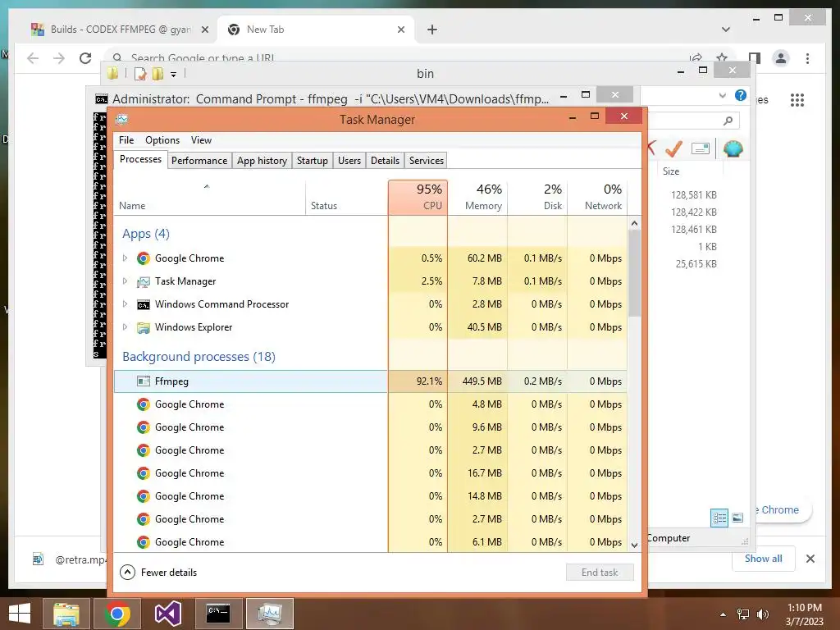The height and width of the screenshot is (630, 840).
Task: Open Visual Studio from the taskbar
Action: pos(167,614)
